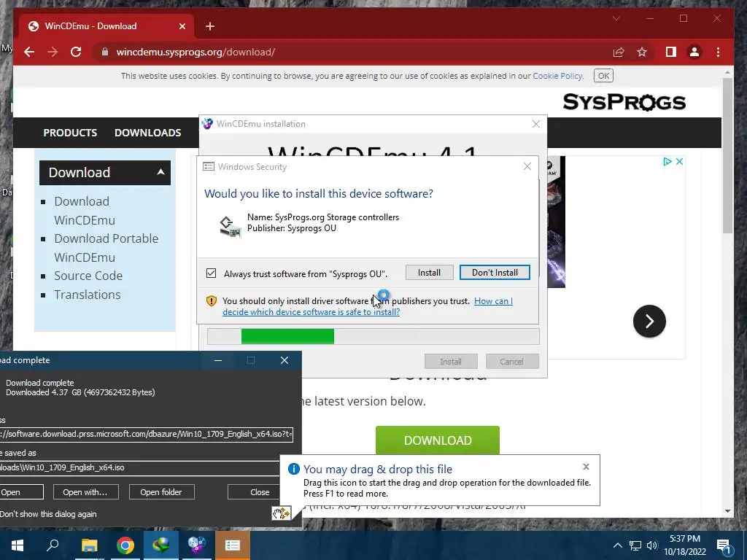This screenshot has width=747, height=560.
Task: Click the ad carousel next arrow
Action: point(649,321)
